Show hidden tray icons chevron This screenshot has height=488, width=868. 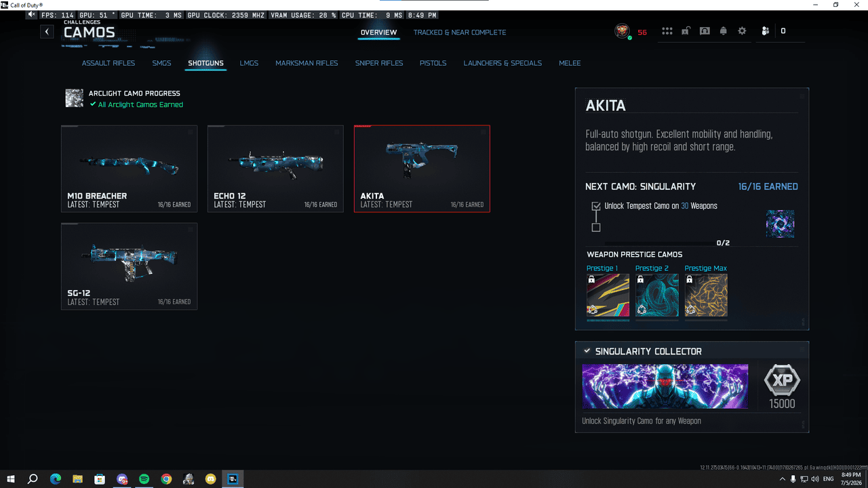pos(781,479)
